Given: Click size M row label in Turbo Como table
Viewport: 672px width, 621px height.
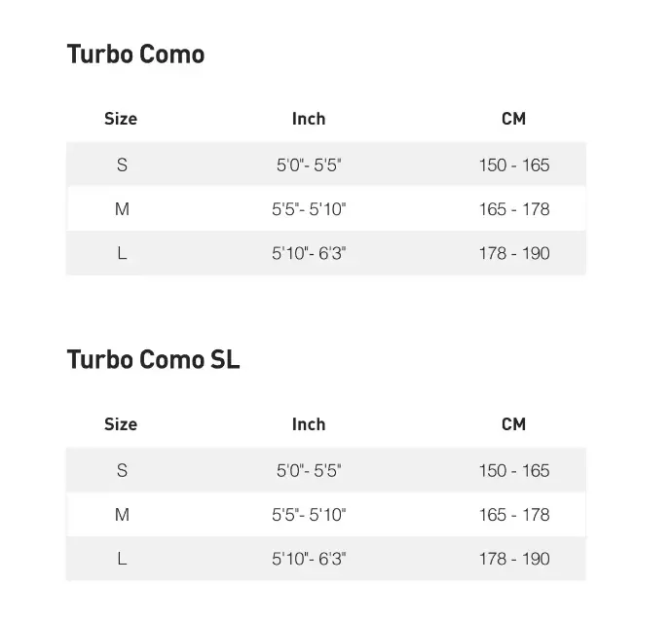Looking at the screenshot, I should tap(122, 209).
